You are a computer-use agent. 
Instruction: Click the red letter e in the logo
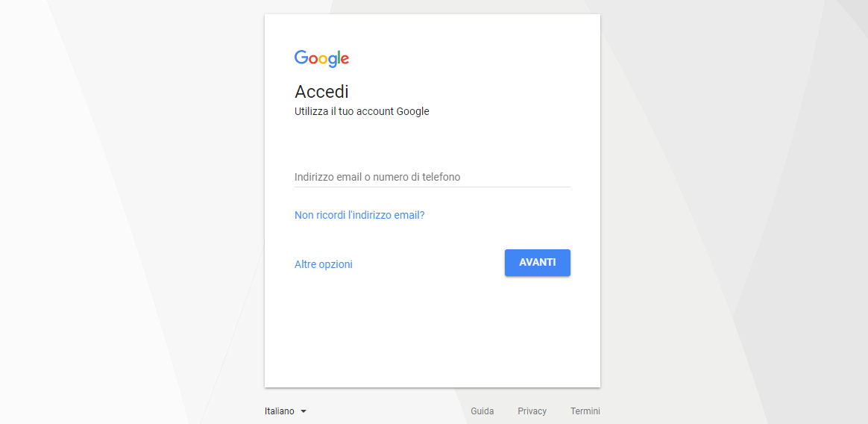coord(345,60)
